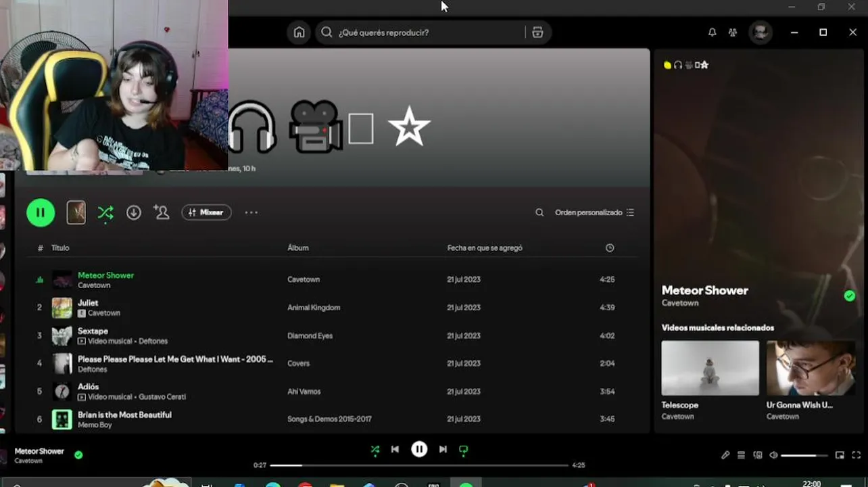Download the playlist
This screenshot has height=487, width=868.
click(134, 212)
